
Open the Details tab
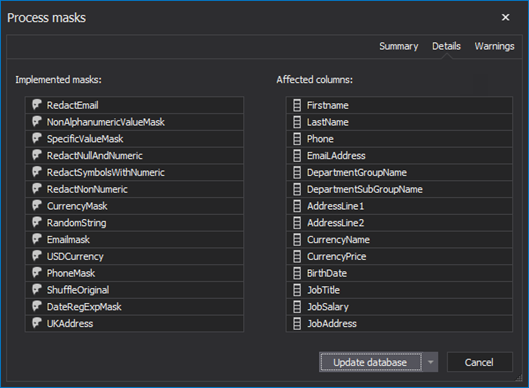(x=446, y=46)
